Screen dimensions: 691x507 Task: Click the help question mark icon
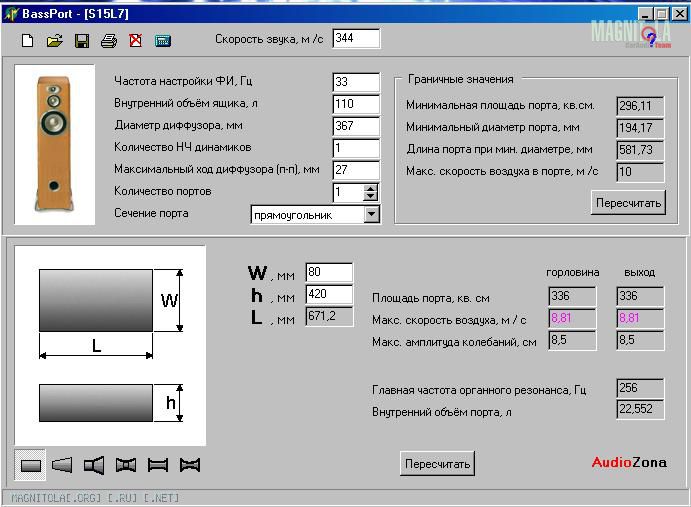pos(651,38)
